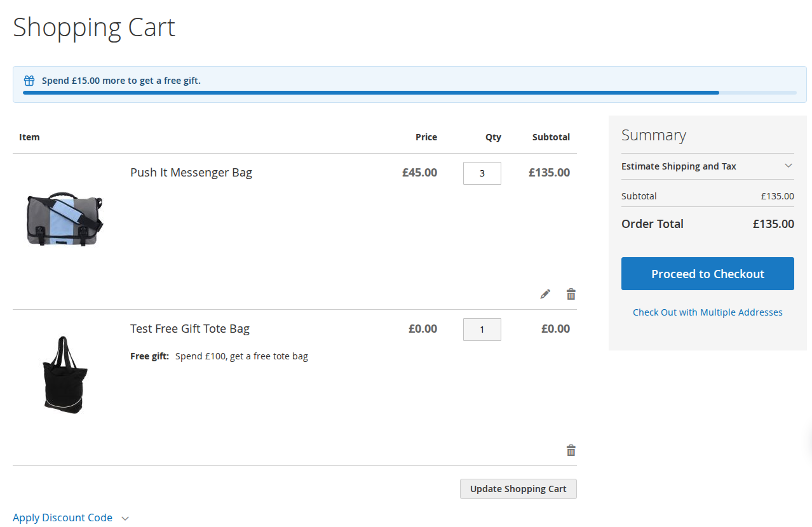Open Check Out with Multiple Addresses link

[708, 312]
